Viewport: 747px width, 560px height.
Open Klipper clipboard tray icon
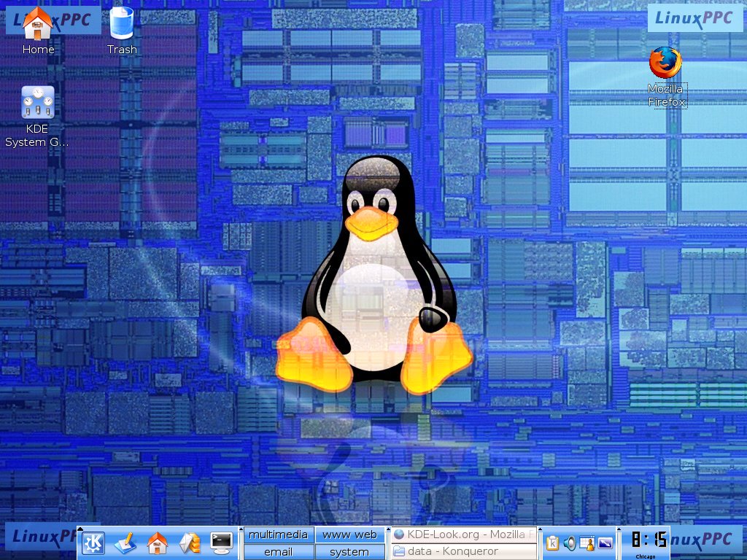(552, 542)
